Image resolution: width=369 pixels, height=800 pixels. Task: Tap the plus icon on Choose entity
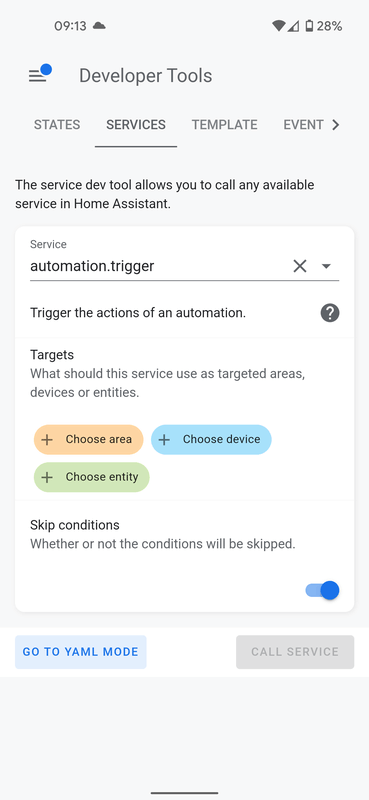47,478
